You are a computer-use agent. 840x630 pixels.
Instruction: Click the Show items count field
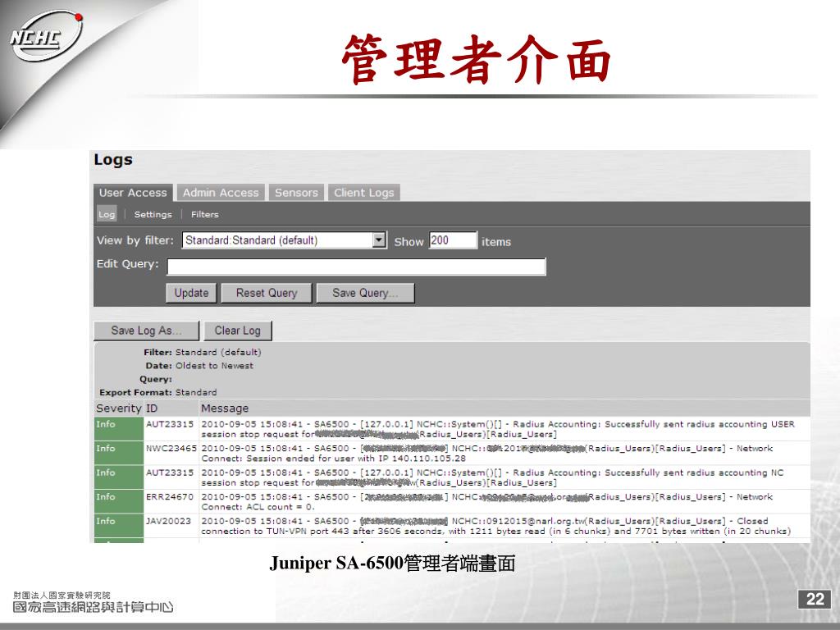pos(452,240)
